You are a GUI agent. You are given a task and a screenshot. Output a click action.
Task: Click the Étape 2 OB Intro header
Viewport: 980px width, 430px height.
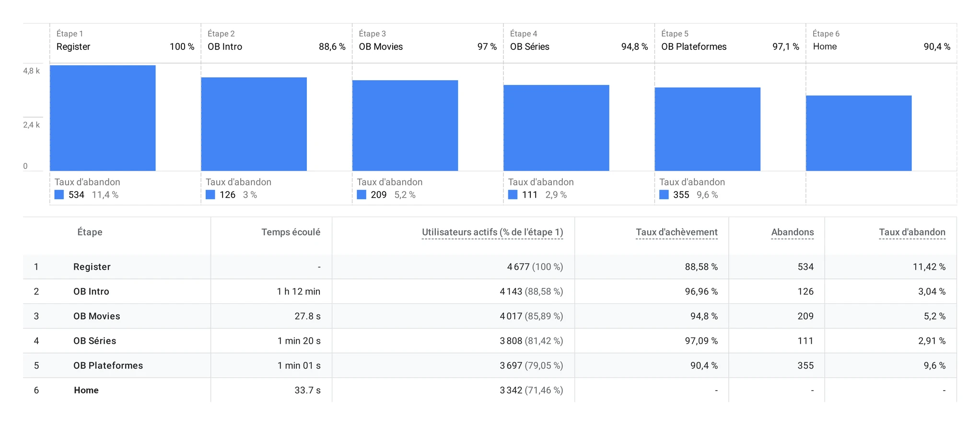tap(277, 40)
